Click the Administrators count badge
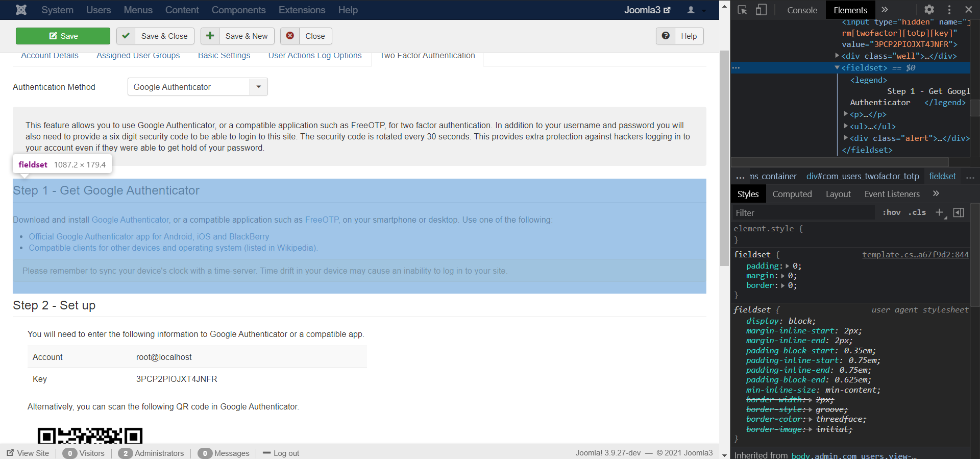980x459 pixels. click(126, 453)
